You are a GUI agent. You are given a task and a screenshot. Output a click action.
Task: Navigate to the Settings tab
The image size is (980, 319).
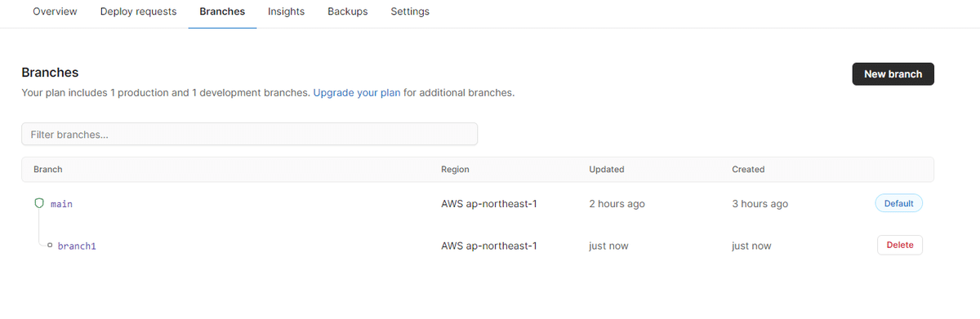(410, 11)
